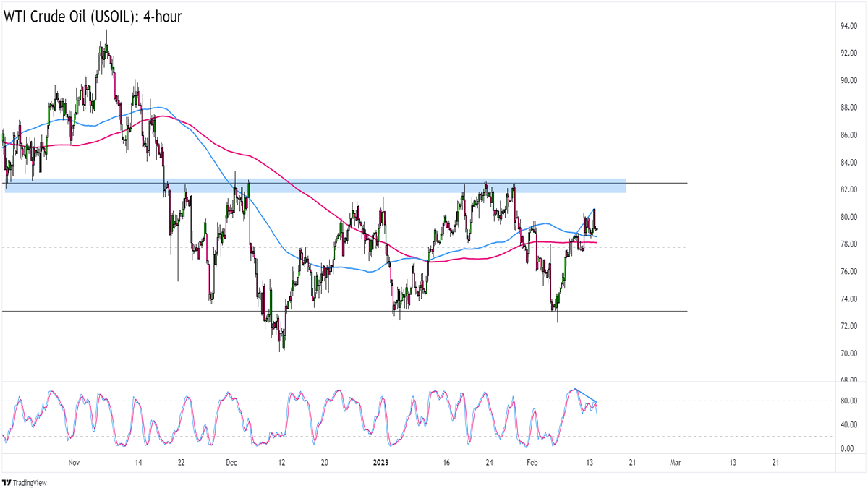
Task: Select the Feb date label
Action: pyautogui.click(x=533, y=461)
